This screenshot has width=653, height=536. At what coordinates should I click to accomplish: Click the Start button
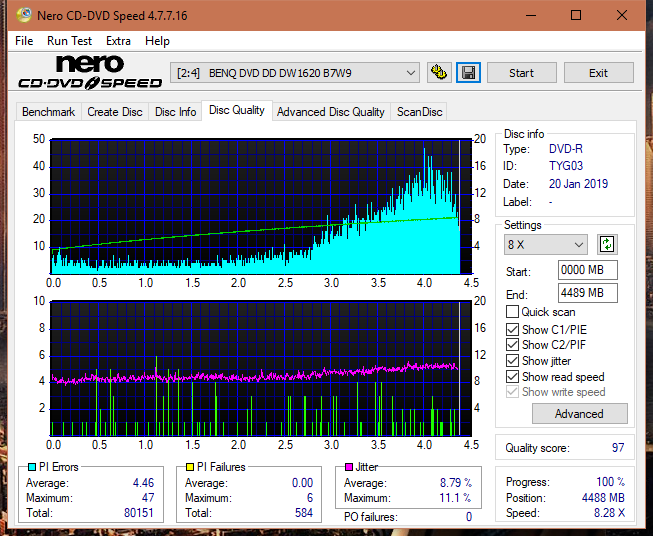[521, 73]
